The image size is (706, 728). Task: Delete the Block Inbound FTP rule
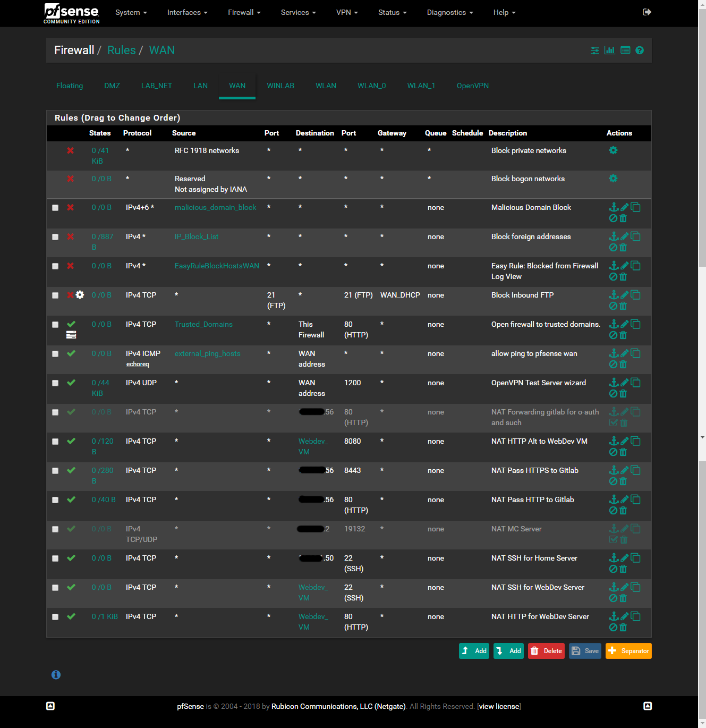(x=624, y=306)
